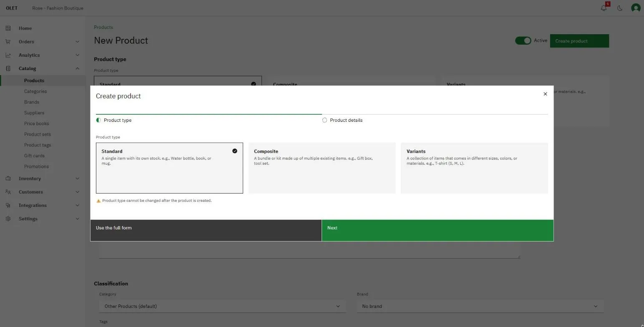This screenshot has height=327, width=644.
Task: Click the green Create product button
Action: tap(579, 41)
